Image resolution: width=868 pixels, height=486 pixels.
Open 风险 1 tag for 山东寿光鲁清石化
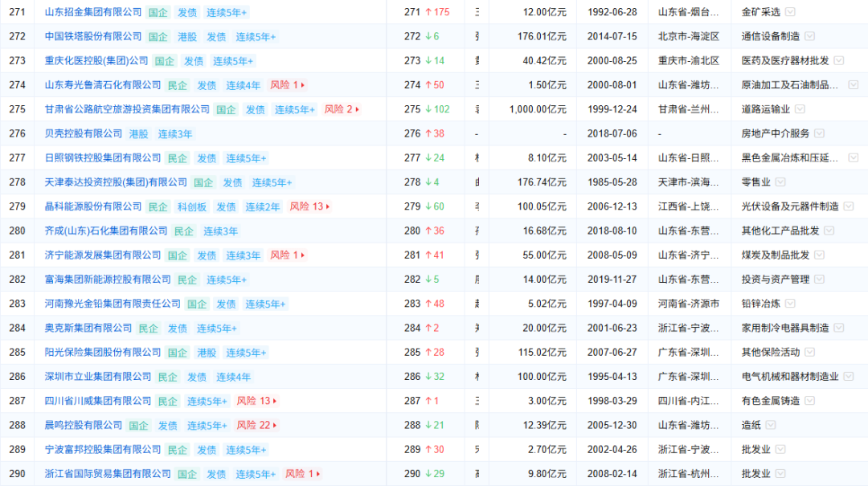pyautogui.click(x=287, y=85)
